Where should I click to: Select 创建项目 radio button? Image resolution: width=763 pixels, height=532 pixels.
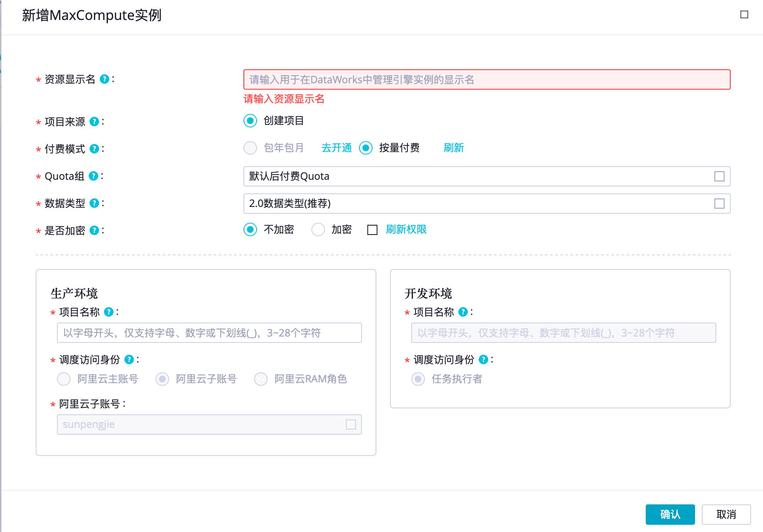click(x=250, y=121)
